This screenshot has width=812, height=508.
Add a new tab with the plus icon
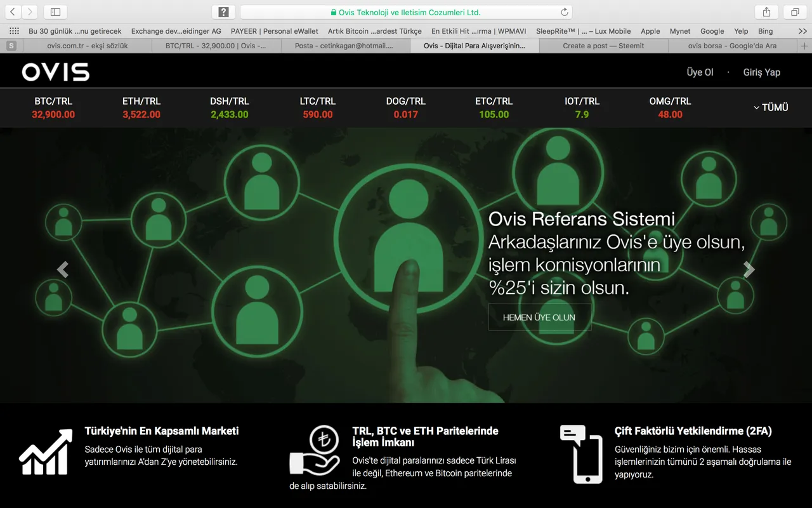pyautogui.click(x=805, y=46)
